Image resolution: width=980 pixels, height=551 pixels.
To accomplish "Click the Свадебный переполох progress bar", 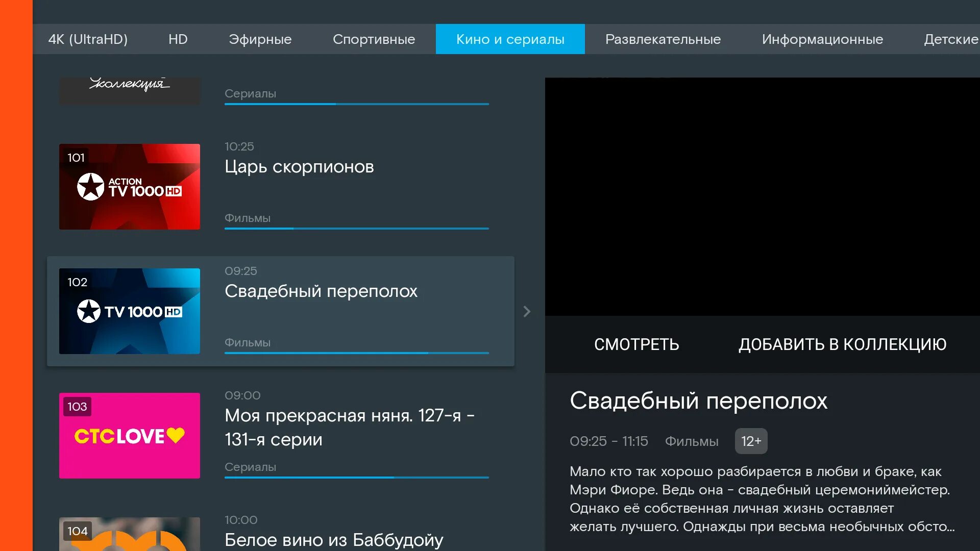I will pos(356,353).
